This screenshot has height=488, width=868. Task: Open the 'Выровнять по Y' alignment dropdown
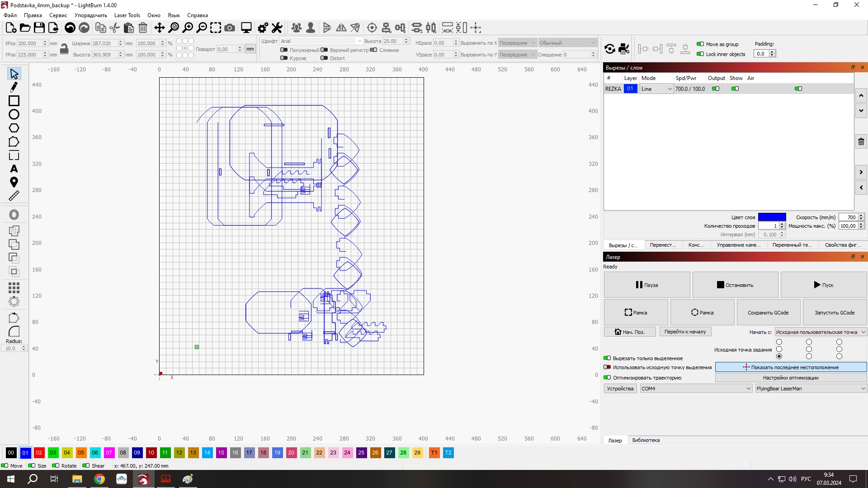point(517,55)
